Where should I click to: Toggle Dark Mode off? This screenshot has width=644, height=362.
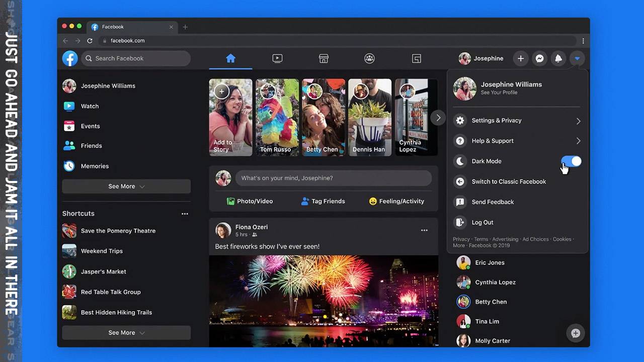(x=571, y=161)
